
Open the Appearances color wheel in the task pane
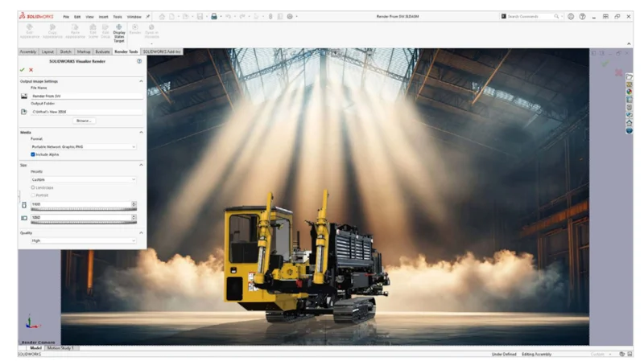(629, 91)
